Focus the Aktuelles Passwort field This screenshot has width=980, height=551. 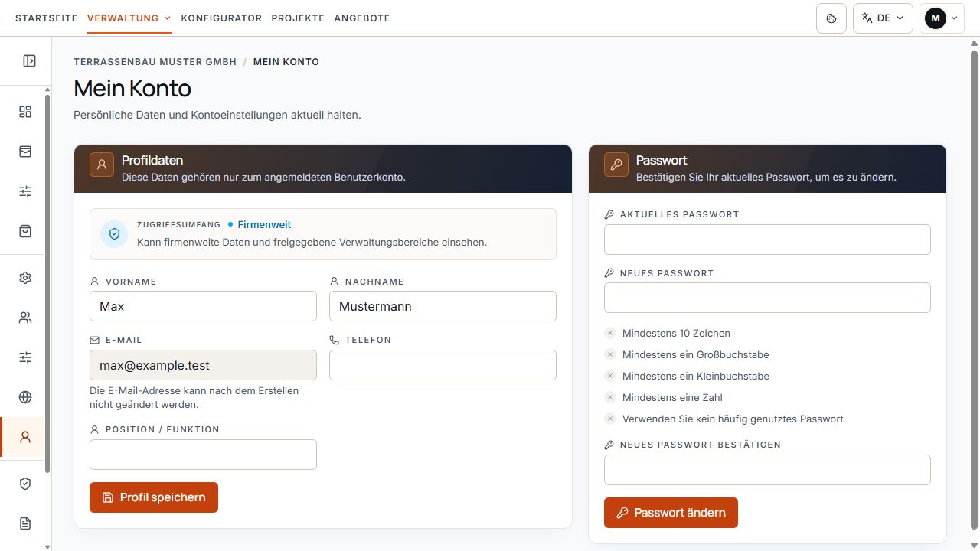point(767,240)
